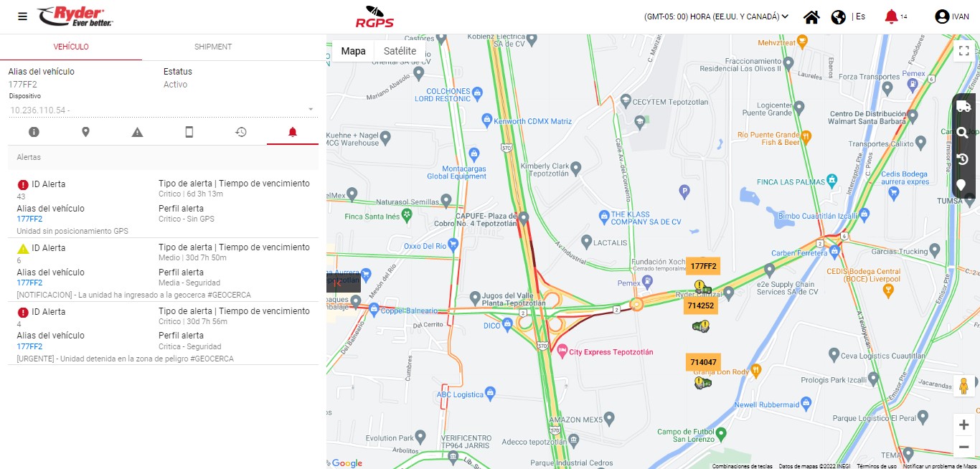
Task: Toggle fullscreen map view
Action: pos(964,51)
